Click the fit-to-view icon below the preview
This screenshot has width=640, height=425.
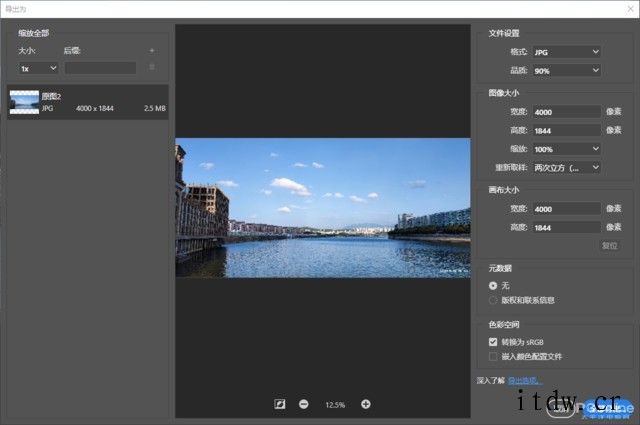point(280,404)
